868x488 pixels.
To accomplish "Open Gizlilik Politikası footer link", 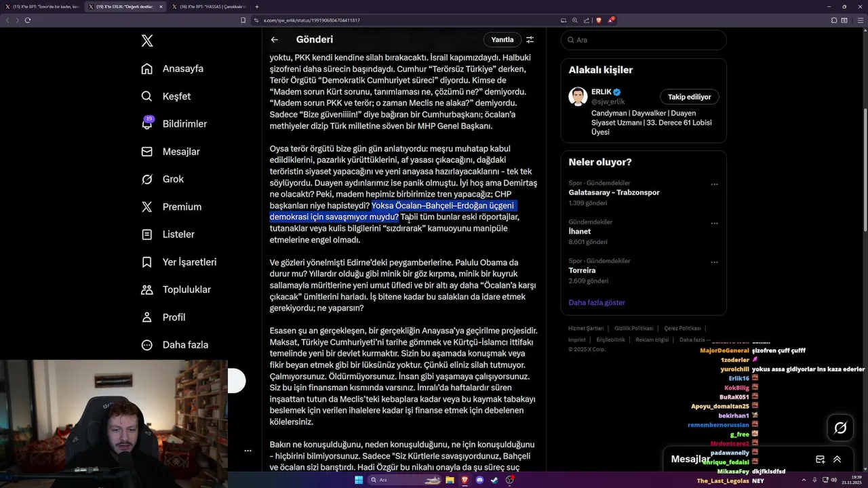I will (x=634, y=328).
